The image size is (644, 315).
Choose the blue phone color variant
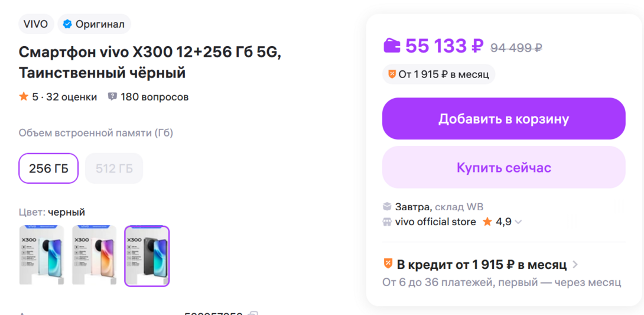41,255
